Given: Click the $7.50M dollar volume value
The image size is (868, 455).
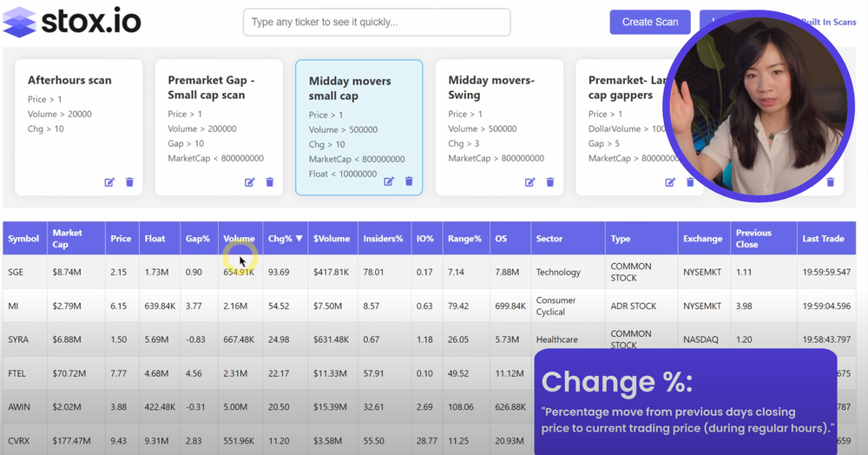Looking at the screenshot, I should pos(328,306).
